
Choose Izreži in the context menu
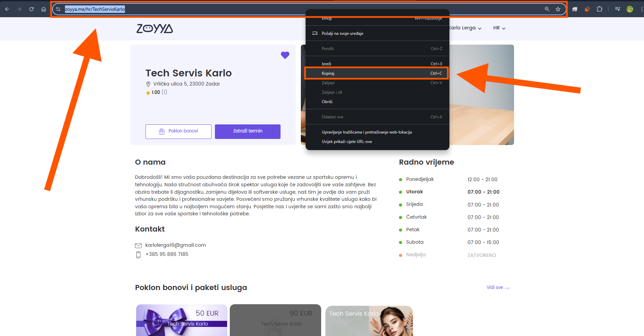(376, 64)
